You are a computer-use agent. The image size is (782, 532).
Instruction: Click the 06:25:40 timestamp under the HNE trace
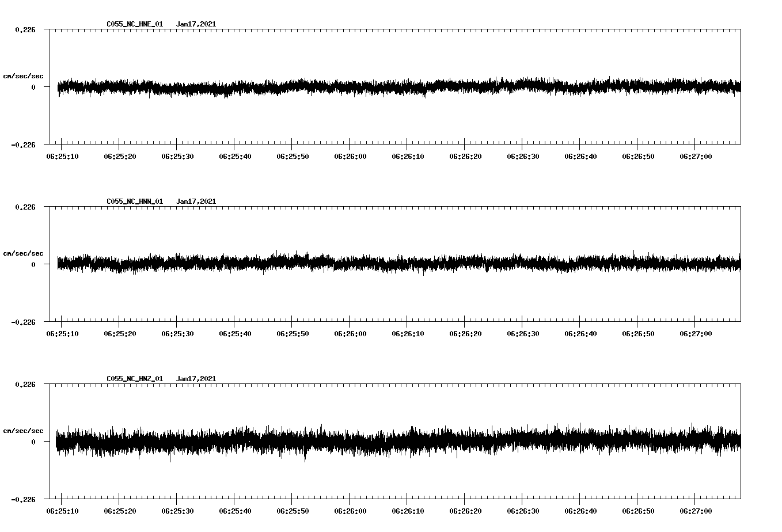point(235,155)
